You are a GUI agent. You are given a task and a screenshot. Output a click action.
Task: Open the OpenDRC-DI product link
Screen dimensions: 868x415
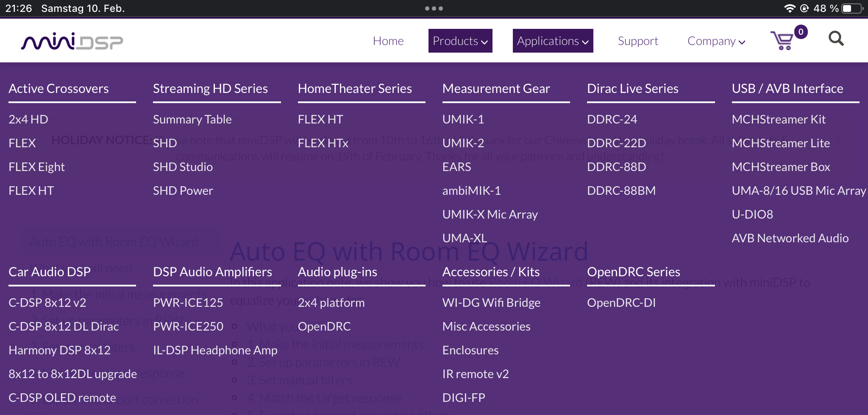(621, 303)
